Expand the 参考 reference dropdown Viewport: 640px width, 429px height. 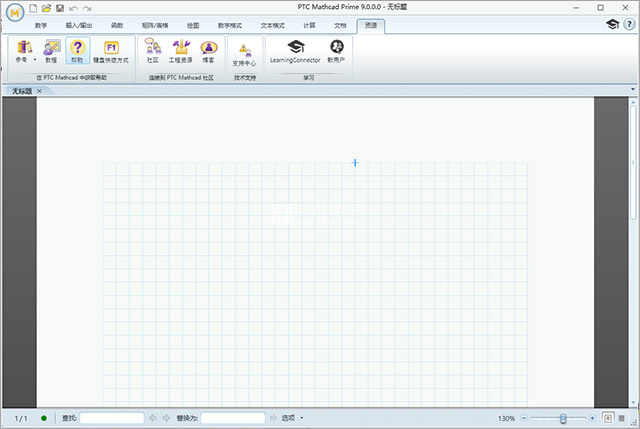click(34, 61)
